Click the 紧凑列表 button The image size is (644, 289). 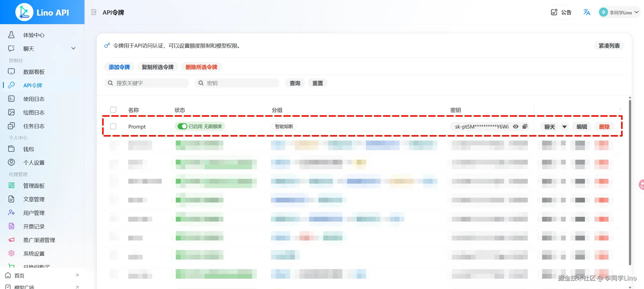click(x=609, y=46)
